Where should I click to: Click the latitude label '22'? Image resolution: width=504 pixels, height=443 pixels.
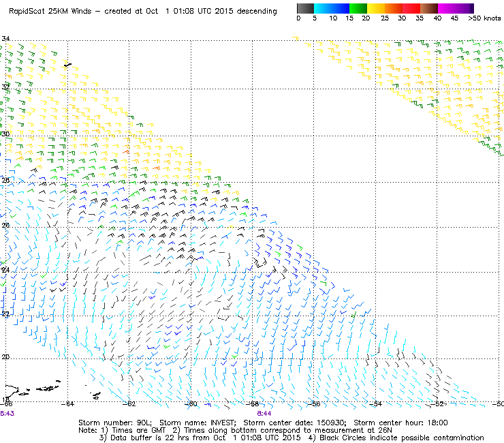point(5,314)
